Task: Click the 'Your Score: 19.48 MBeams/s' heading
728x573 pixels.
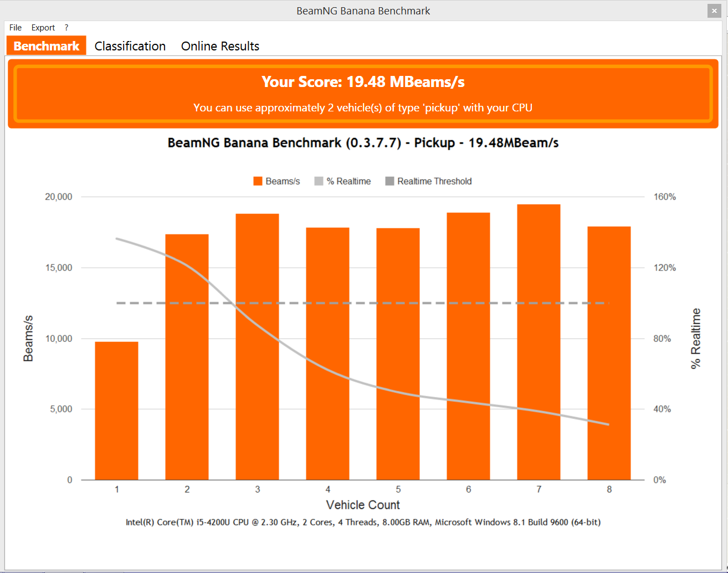Action: click(363, 82)
